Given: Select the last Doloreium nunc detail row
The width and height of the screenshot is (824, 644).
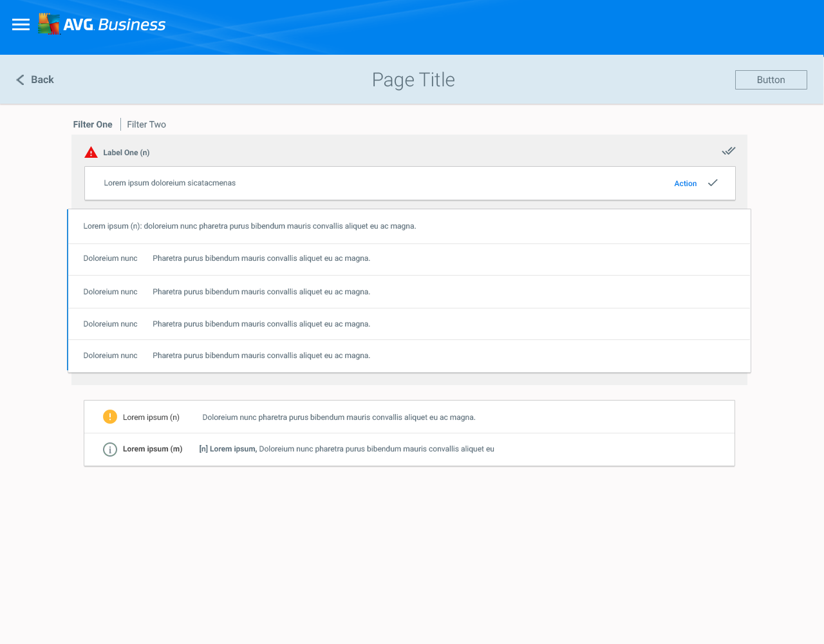Looking at the screenshot, I should 409,356.
